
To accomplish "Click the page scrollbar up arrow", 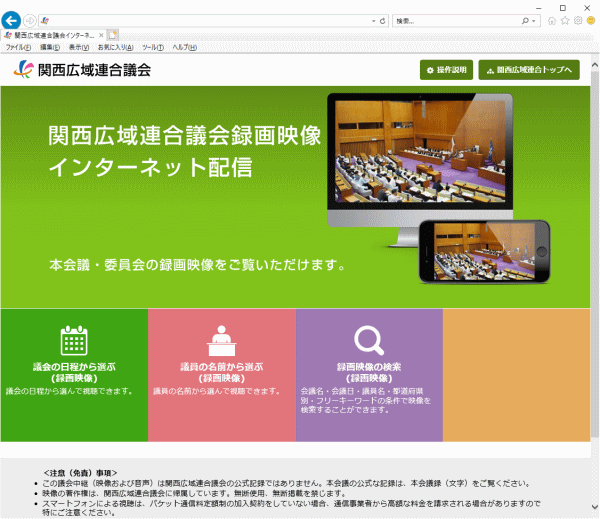I will [595, 65].
